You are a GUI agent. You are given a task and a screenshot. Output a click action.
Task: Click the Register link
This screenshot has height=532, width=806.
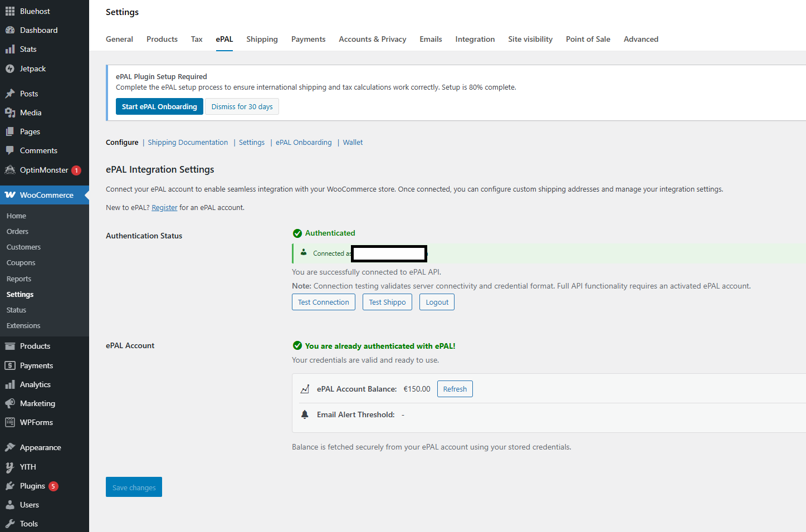[x=164, y=207]
